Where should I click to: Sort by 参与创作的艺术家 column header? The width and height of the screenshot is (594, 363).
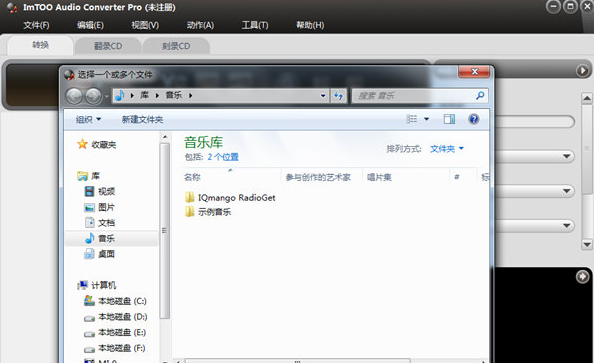[318, 177]
